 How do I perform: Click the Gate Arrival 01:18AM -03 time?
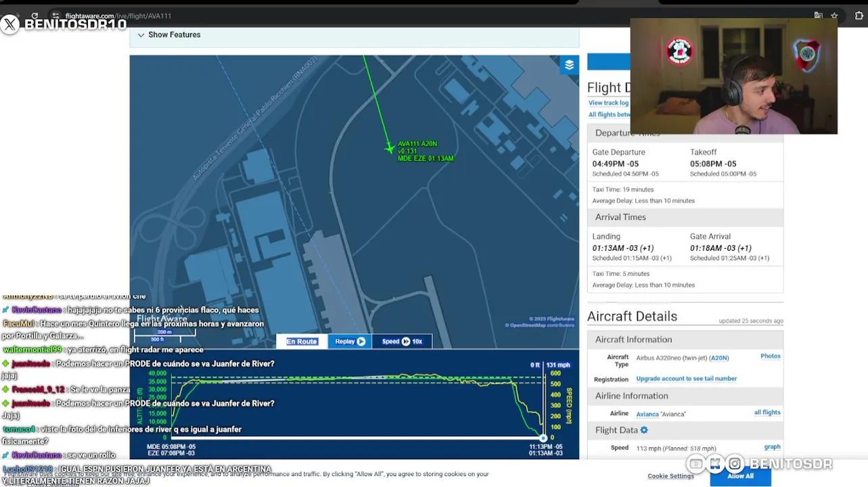[721, 248]
